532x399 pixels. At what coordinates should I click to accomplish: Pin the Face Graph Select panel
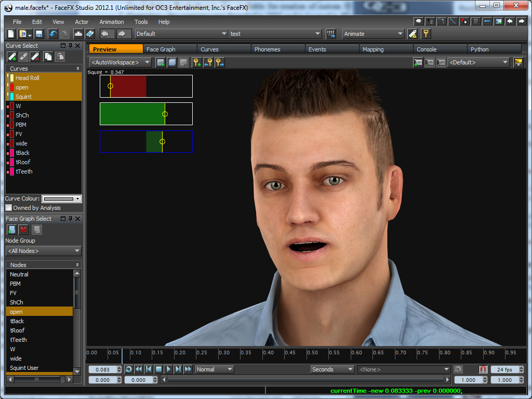(70, 219)
